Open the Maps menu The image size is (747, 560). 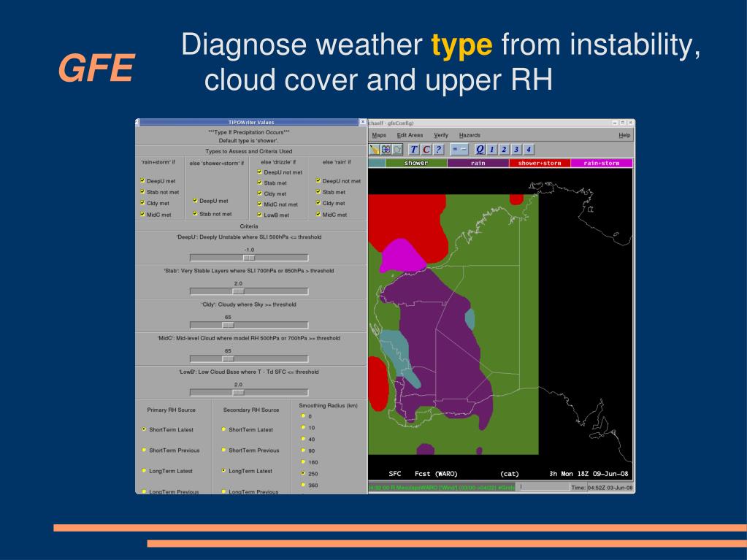coord(379,135)
